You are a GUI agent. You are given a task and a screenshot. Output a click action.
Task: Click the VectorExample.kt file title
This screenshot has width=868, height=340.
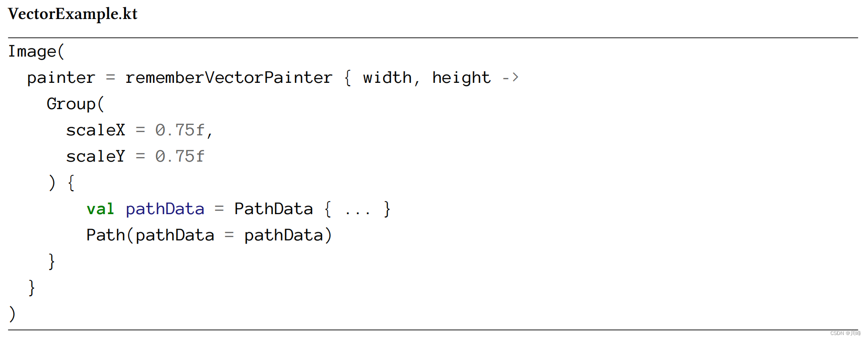[72, 14]
